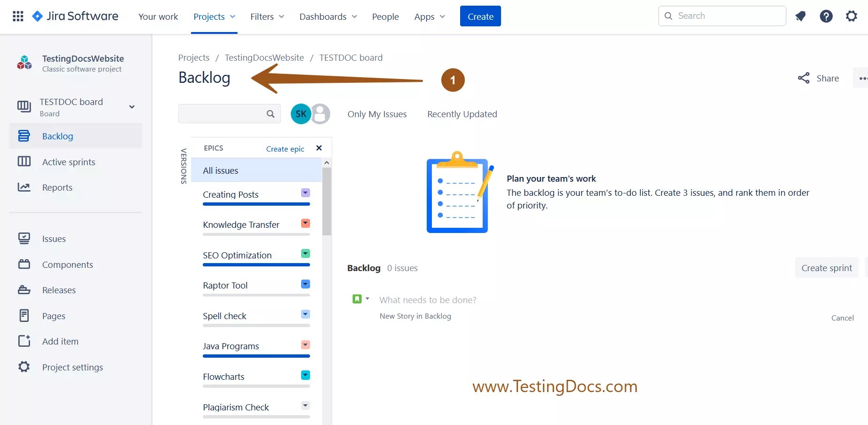Click the Issues sidebar icon

click(x=24, y=239)
